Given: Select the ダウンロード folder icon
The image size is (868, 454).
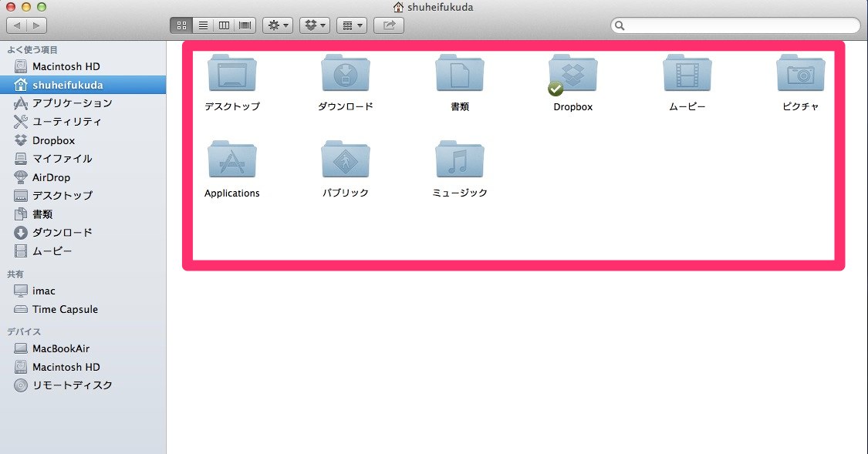Looking at the screenshot, I should click(x=346, y=73).
